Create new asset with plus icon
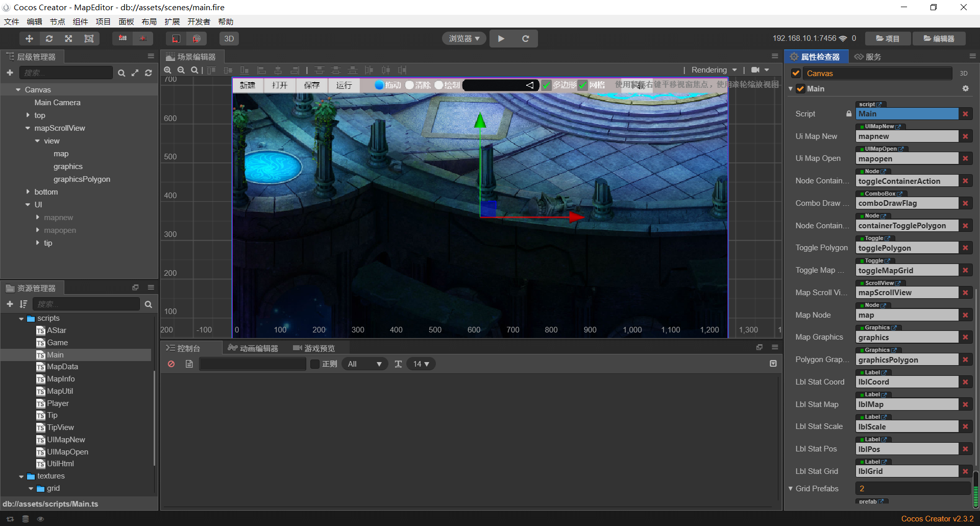The image size is (980, 526). [x=10, y=304]
